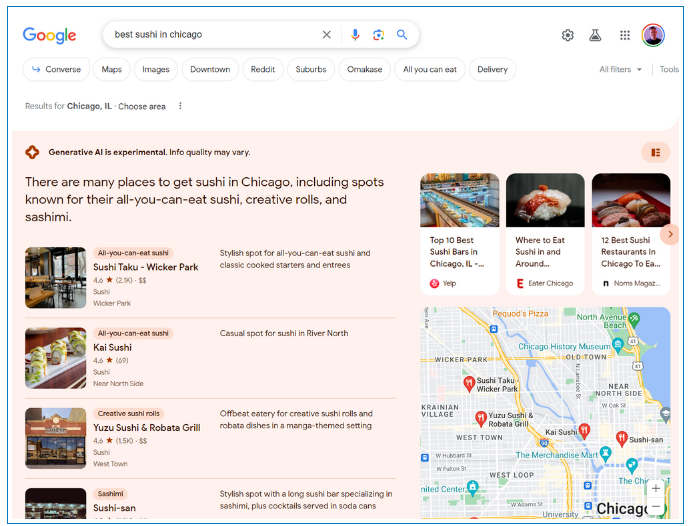This screenshot has width=694, height=526.
Task: Click the Yuzu Sushi map pin
Action: pyautogui.click(x=481, y=418)
